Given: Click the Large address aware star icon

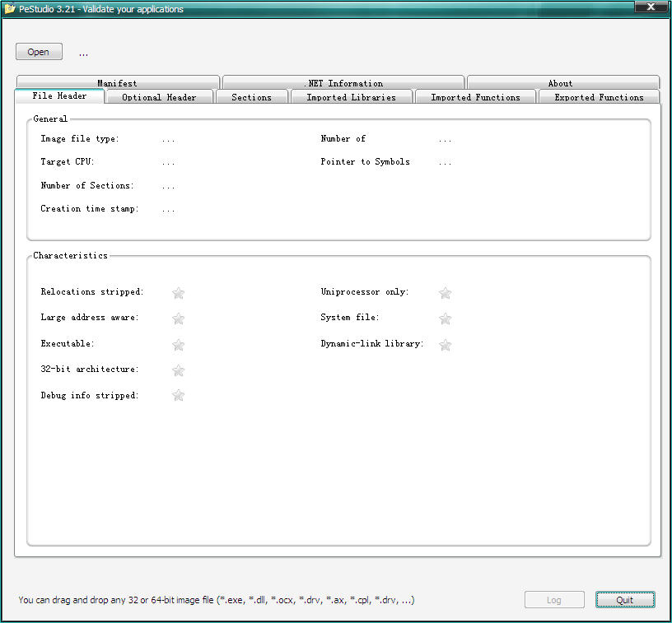Looking at the screenshot, I should (x=178, y=318).
